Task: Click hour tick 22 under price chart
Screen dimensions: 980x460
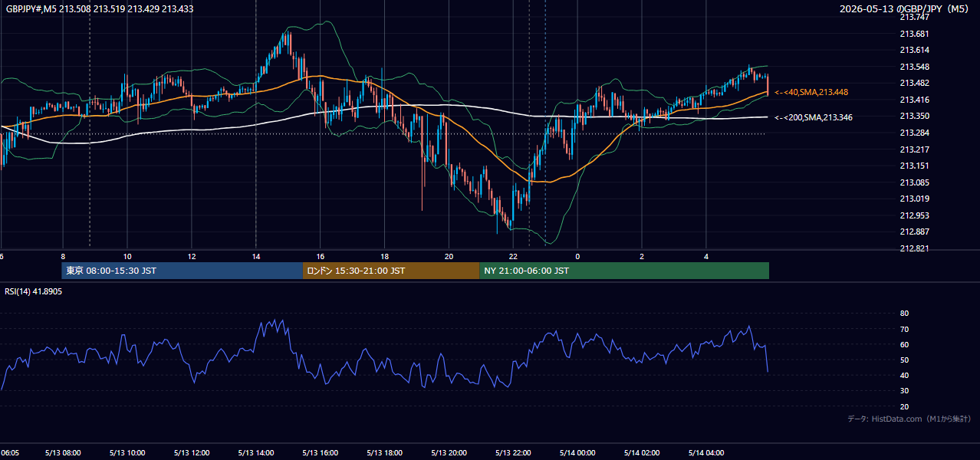Action: 514,257
